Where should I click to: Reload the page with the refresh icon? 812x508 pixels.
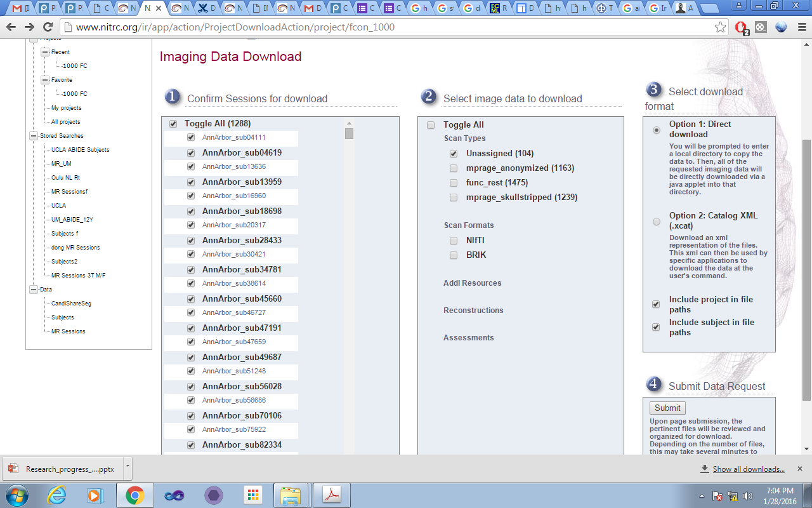point(48,27)
